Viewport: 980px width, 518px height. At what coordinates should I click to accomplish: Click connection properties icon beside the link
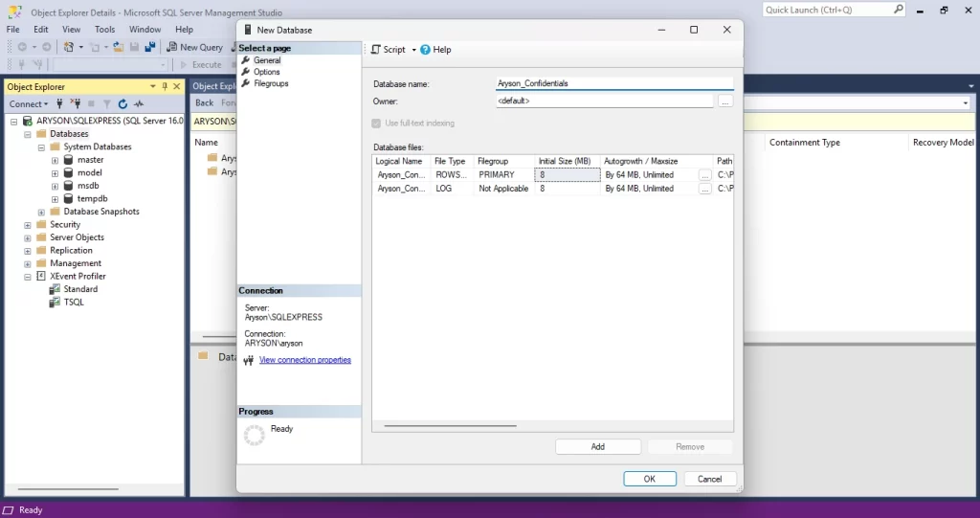point(249,360)
